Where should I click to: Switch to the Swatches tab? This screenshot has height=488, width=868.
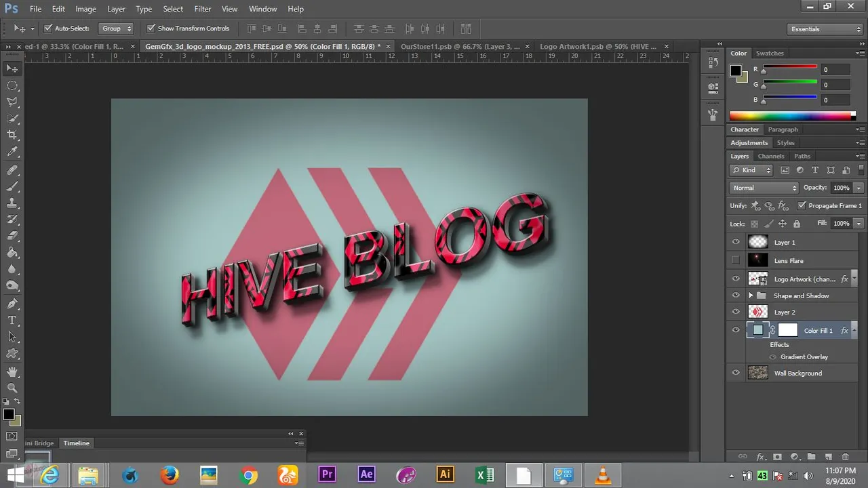(x=770, y=53)
